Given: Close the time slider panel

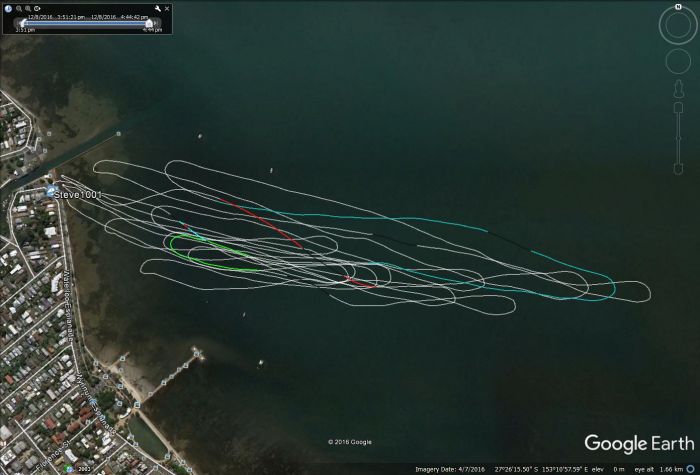Looking at the screenshot, I should tap(167, 8).
